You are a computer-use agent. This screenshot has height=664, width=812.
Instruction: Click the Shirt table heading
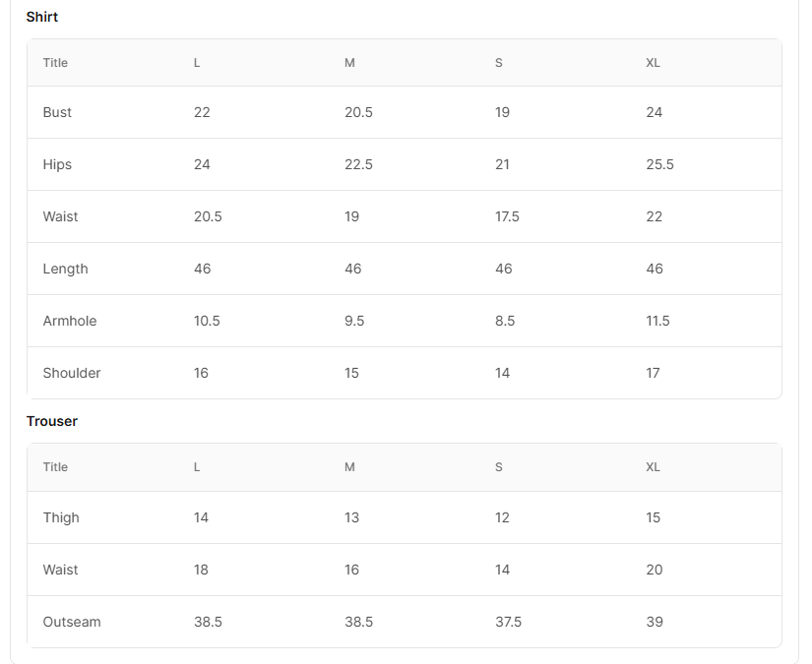tap(42, 17)
